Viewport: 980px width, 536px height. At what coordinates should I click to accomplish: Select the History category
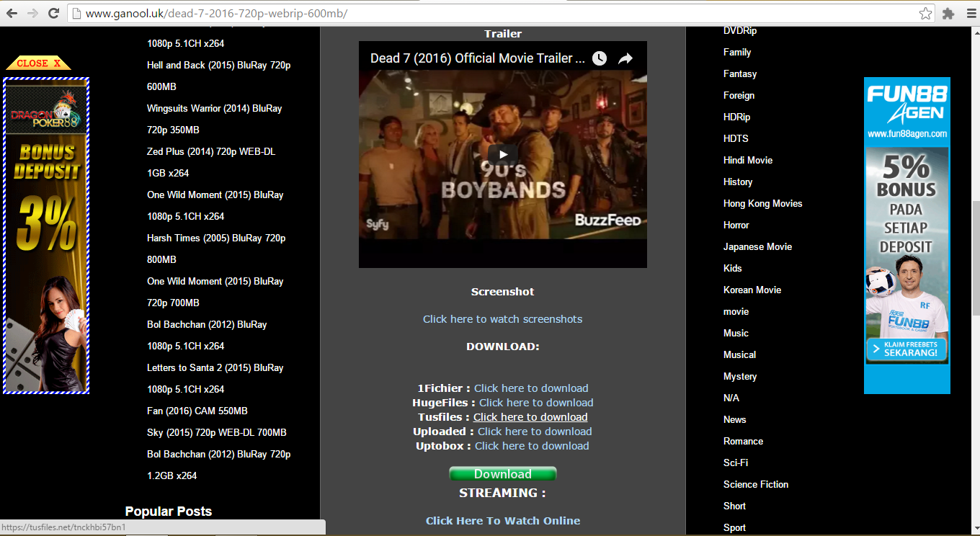[x=738, y=182]
